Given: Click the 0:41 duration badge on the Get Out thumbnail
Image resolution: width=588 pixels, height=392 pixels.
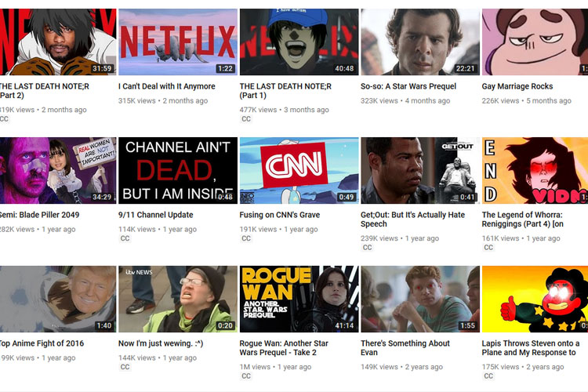Looking at the screenshot, I should [467, 197].
